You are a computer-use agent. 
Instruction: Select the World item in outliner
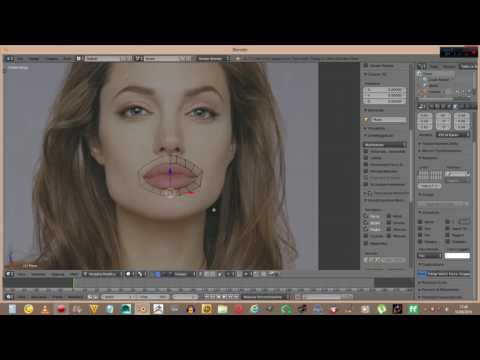[x=433, y=85]
